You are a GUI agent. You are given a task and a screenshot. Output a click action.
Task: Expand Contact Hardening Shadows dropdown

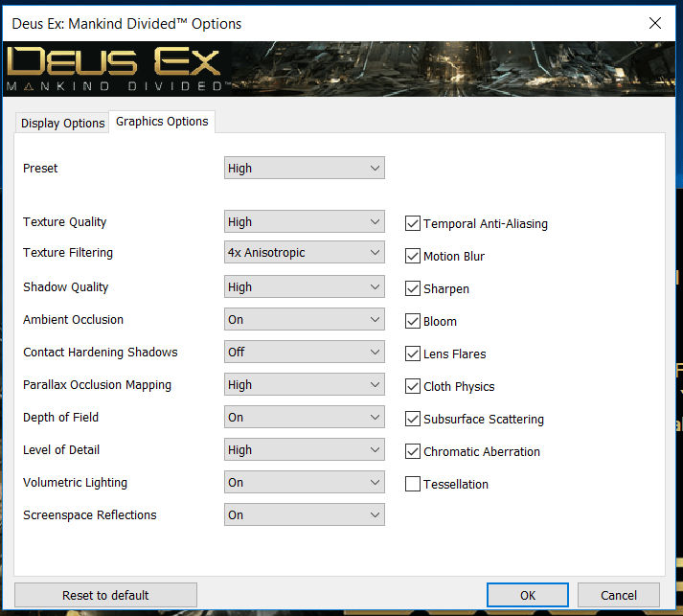pyautogui.click(x=304, y=353)
